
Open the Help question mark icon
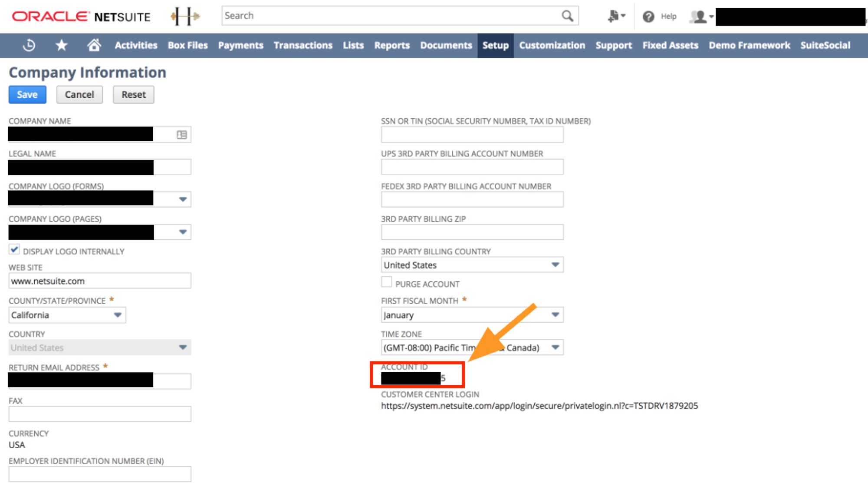tap(648, 17)
